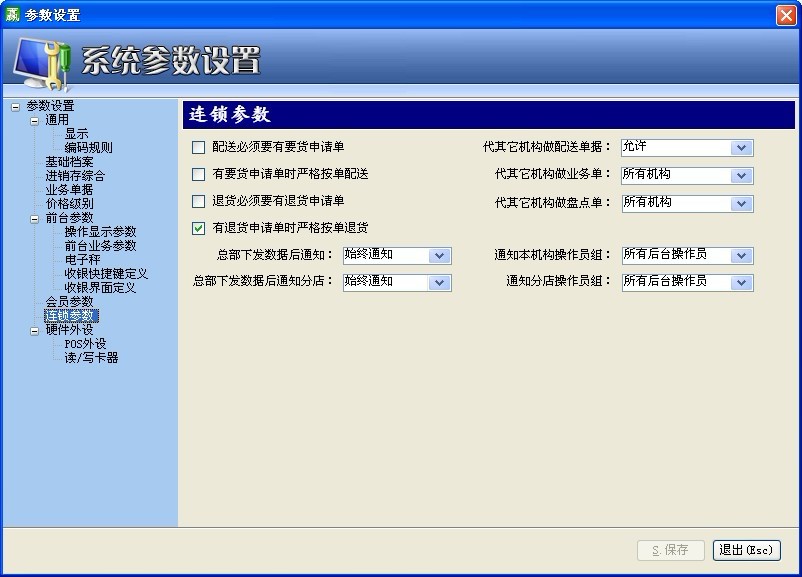Click the green app icon in title bar
Image resolution: width=802 pixels, height=577 pixels.
tap(12, 14)
